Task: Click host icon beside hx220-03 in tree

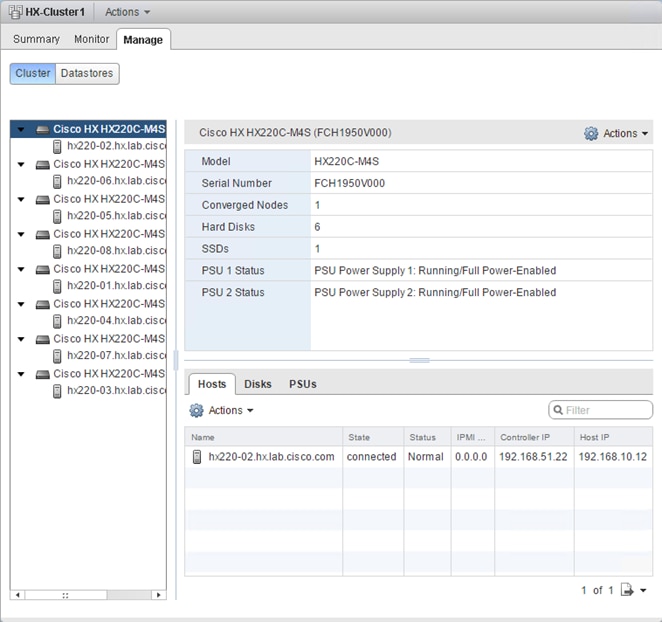Action: 57,392
